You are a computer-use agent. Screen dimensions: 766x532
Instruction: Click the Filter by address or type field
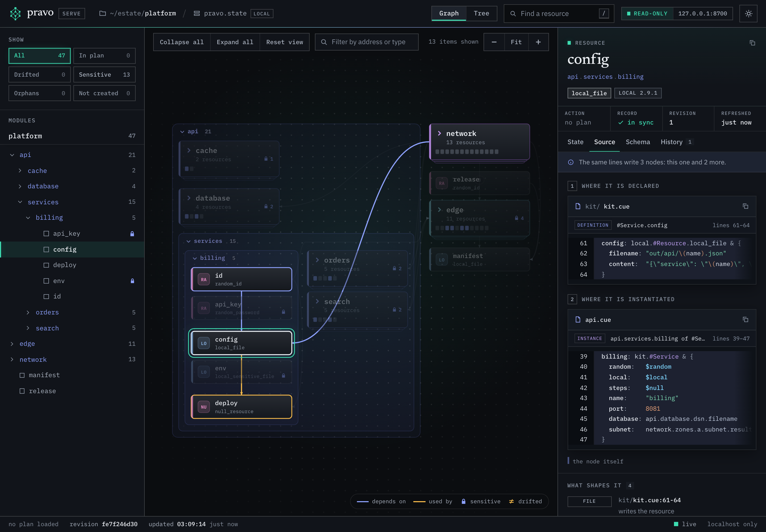tap(367, 42)
